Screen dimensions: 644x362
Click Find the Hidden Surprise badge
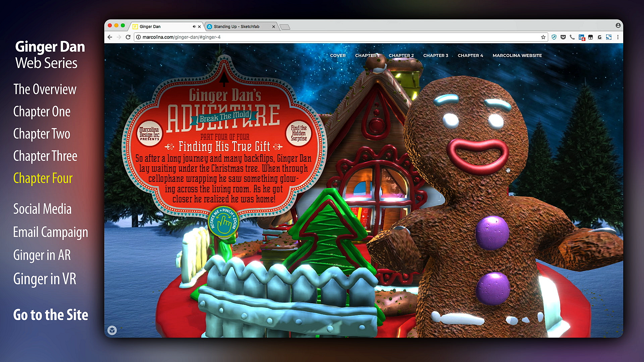[x=299, y=133]
